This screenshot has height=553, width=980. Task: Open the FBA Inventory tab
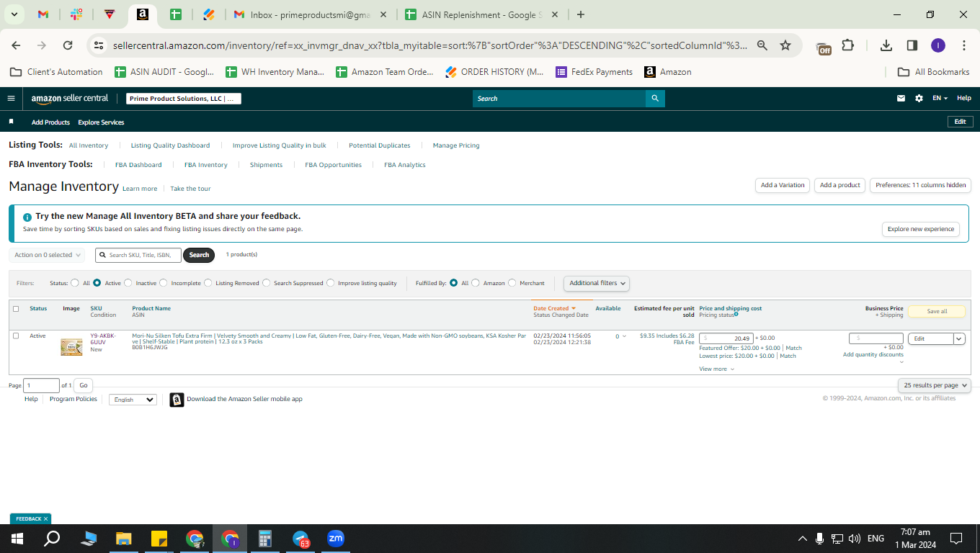pyautogui.click(x=206, y=165)
